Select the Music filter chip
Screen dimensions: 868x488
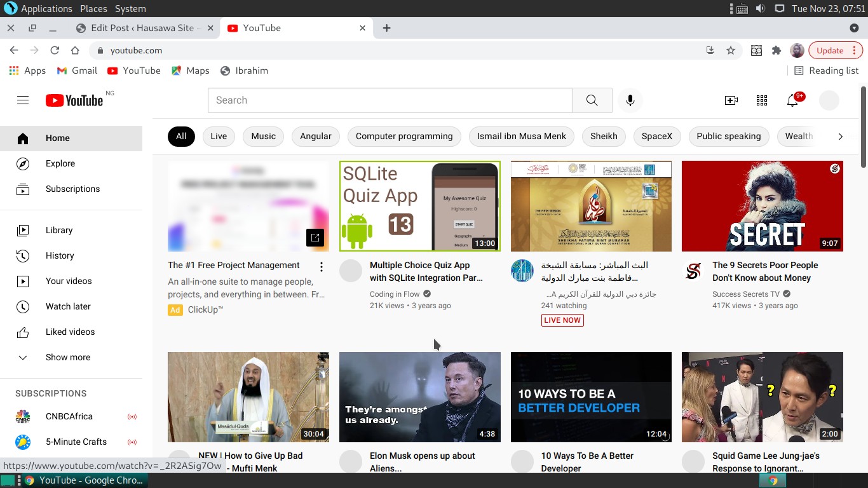263,136
